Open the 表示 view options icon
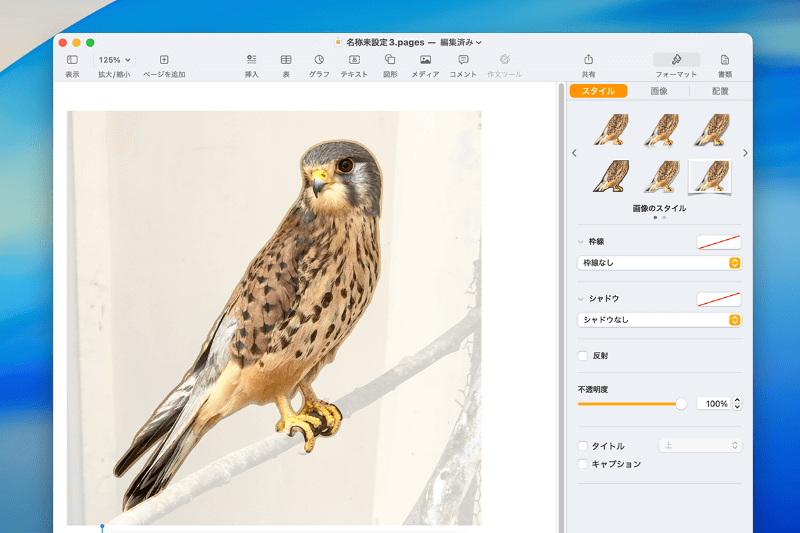 (72, 60)
